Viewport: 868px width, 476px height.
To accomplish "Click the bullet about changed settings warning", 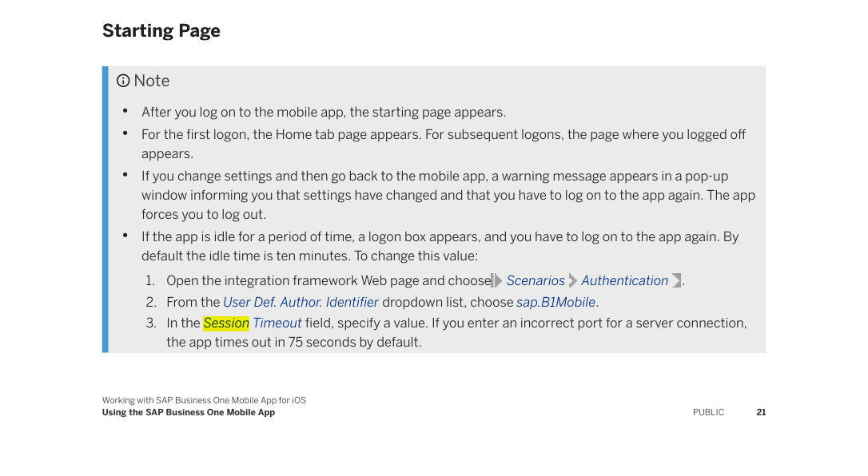I will click(x=448, y=195).
